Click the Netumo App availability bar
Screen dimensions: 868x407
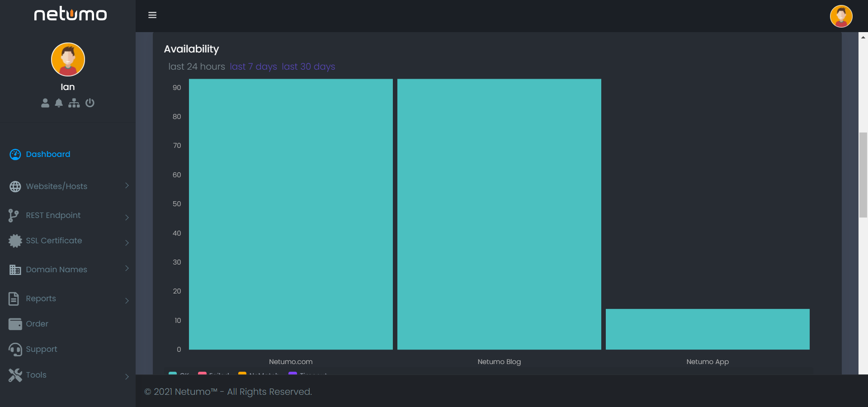[x=708, y=329]
